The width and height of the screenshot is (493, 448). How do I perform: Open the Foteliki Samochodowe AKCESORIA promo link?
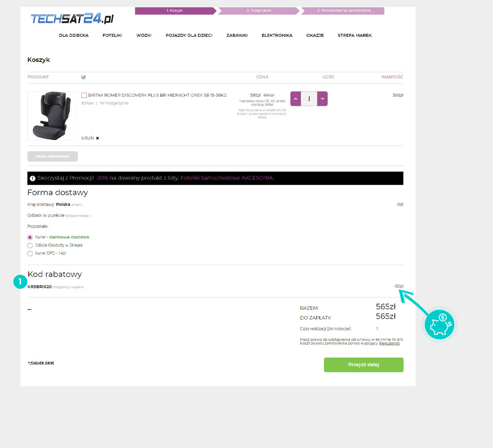227,178
